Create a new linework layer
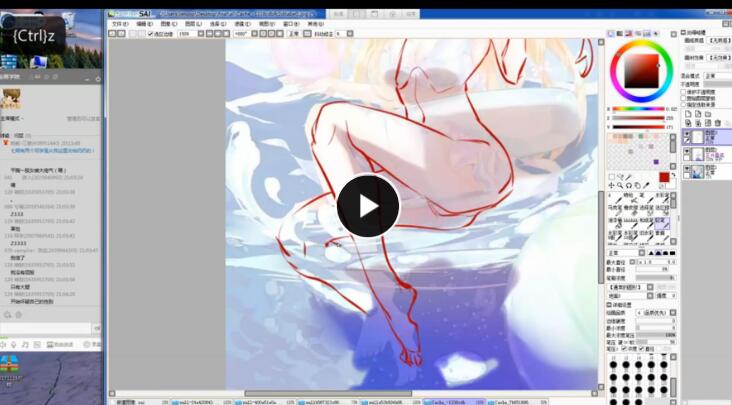732x405 pixels. pyautogui.click(x=698, y=114)
